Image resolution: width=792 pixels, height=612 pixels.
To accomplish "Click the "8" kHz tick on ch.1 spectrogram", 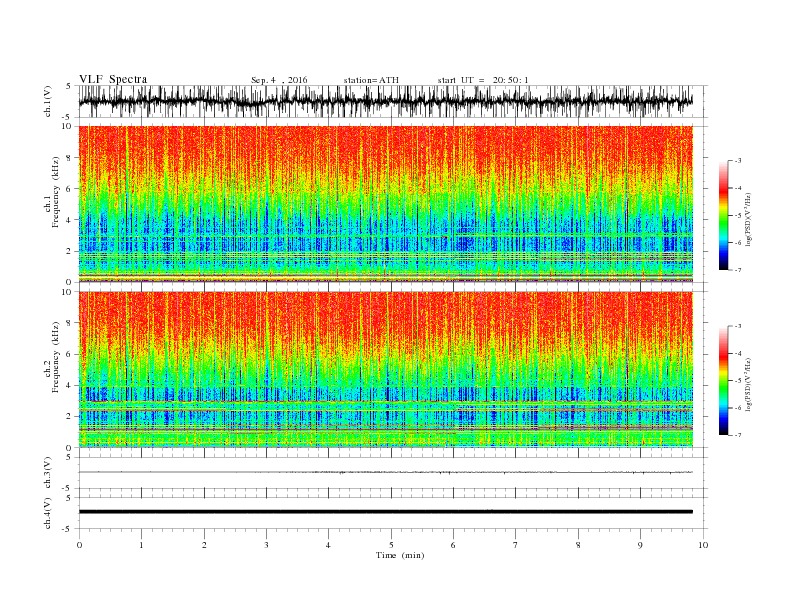I will point(69,158).
